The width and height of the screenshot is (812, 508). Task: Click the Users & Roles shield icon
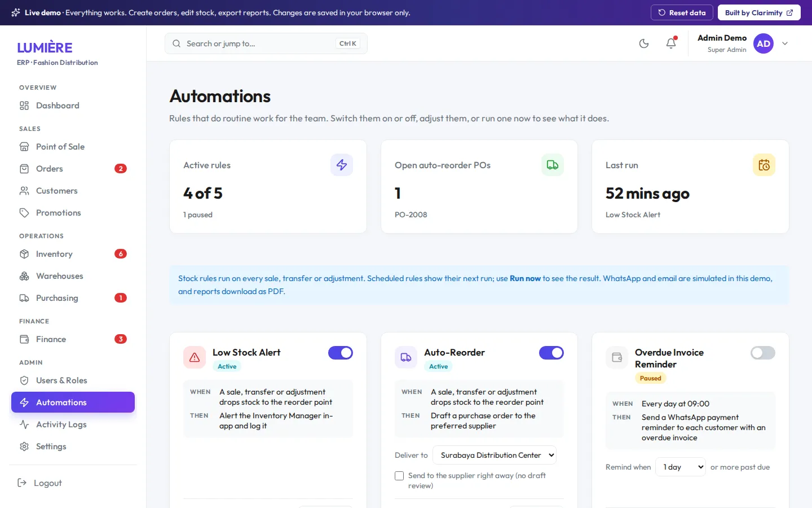24,380
